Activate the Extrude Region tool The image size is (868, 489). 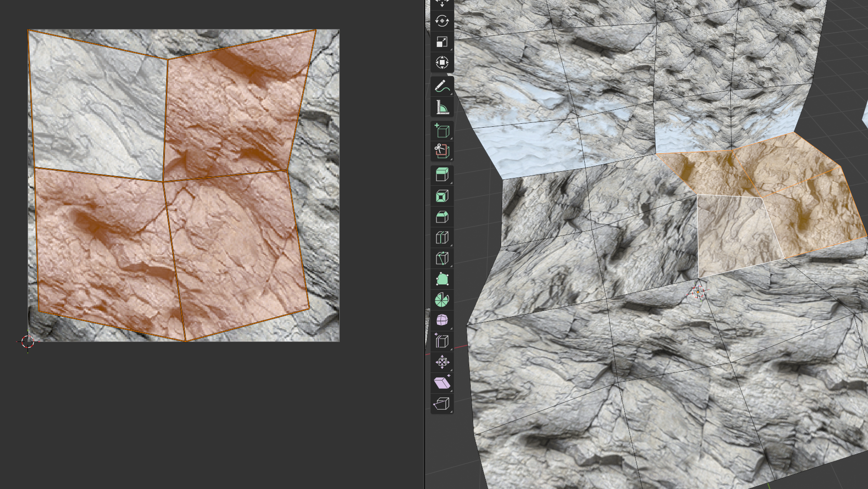[442, 175]
